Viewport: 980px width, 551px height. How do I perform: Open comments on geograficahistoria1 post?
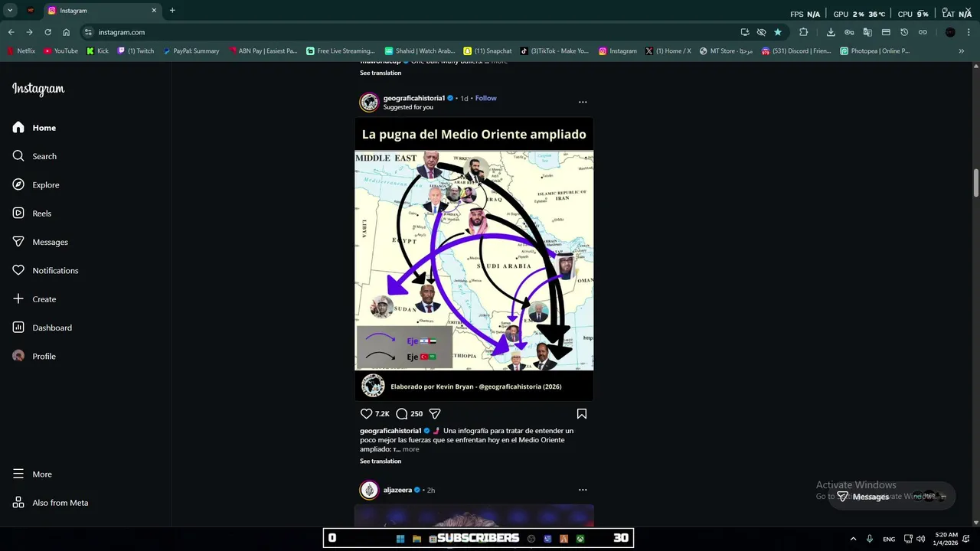point(401,414)
